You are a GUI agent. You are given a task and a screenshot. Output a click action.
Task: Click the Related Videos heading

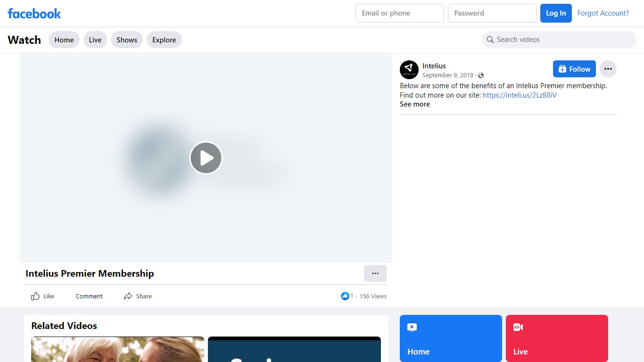64,326
